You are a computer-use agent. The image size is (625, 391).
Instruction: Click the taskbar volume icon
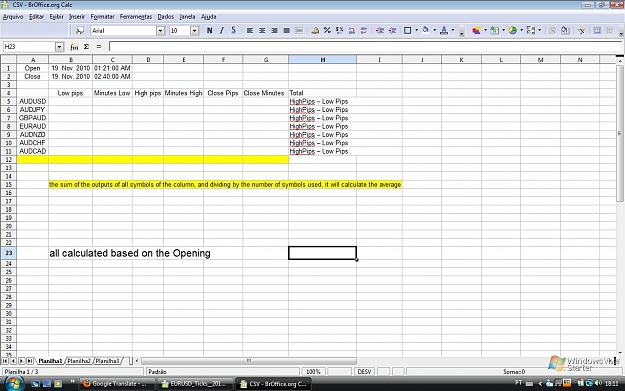tap(598, 383)
